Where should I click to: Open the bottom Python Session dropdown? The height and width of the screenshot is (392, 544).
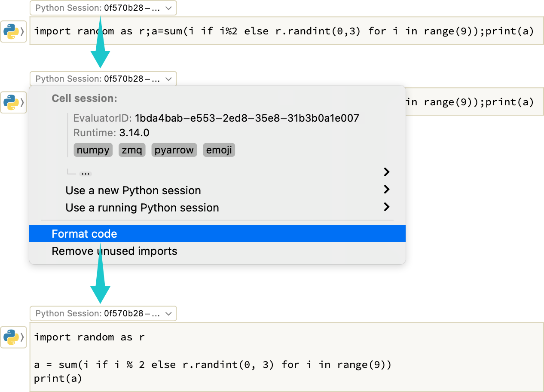[x=103, y=313]
